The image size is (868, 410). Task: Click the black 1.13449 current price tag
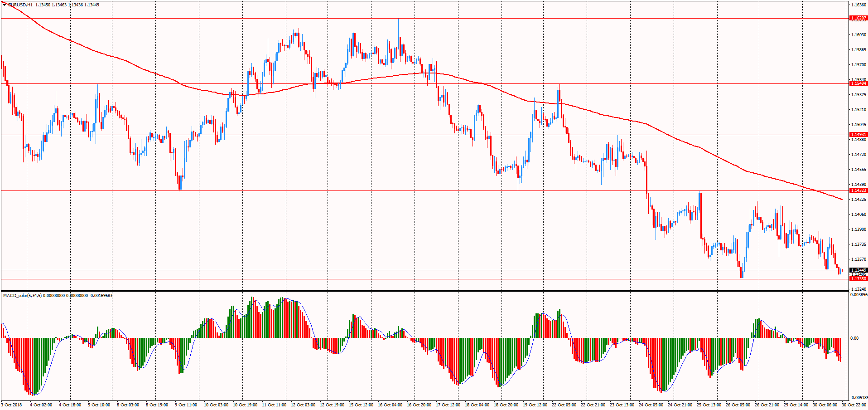pyautogui.click(x=858, y=270)
